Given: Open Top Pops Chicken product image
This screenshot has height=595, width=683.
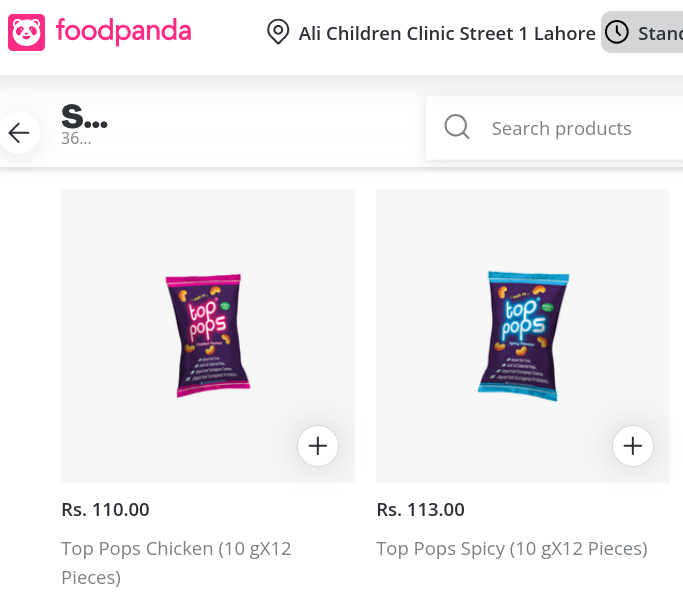Looking at the screenshot, I should pyautogui.click(x=207, y=335).
